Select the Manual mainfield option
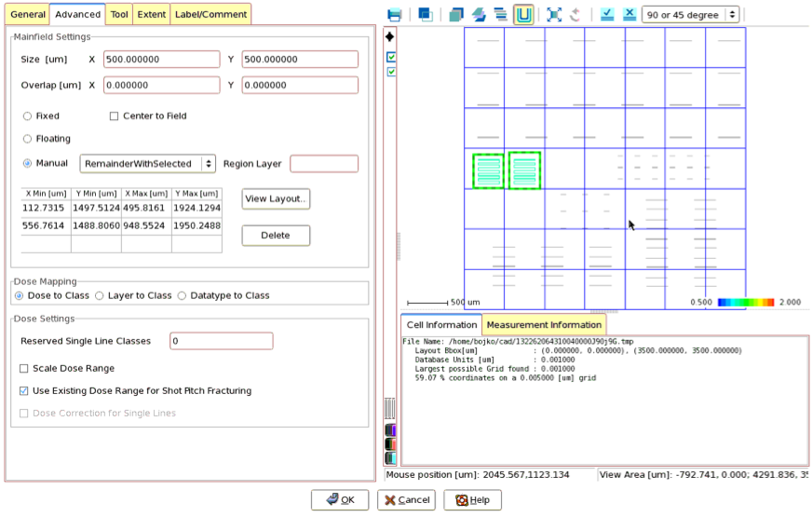Image resolution: width=812 pixels, height=517 pixels. (27, 163)
